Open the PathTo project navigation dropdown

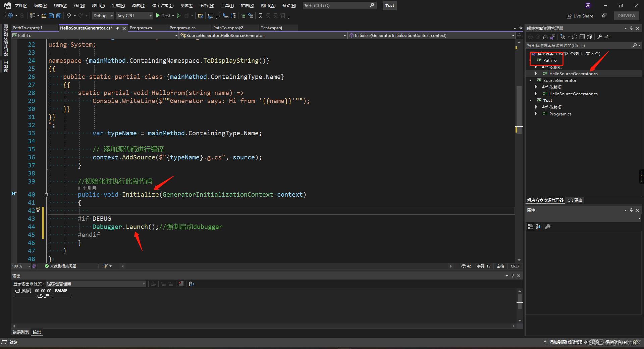95,36
